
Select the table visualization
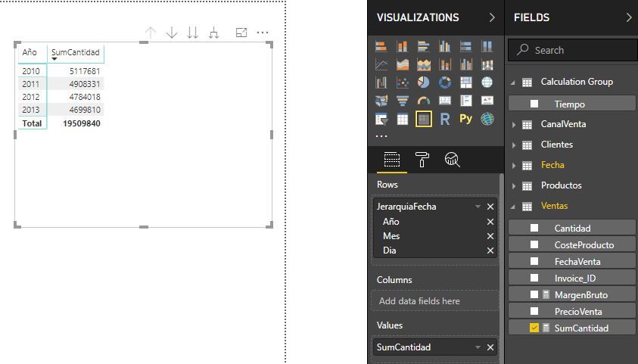tap(403, 119)
